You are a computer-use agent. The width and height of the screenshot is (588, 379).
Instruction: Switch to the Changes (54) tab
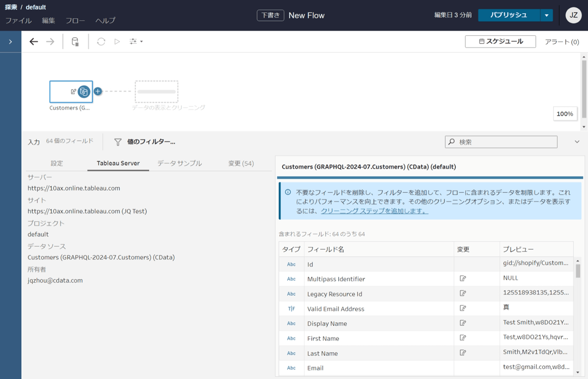[x=241, y=163]
